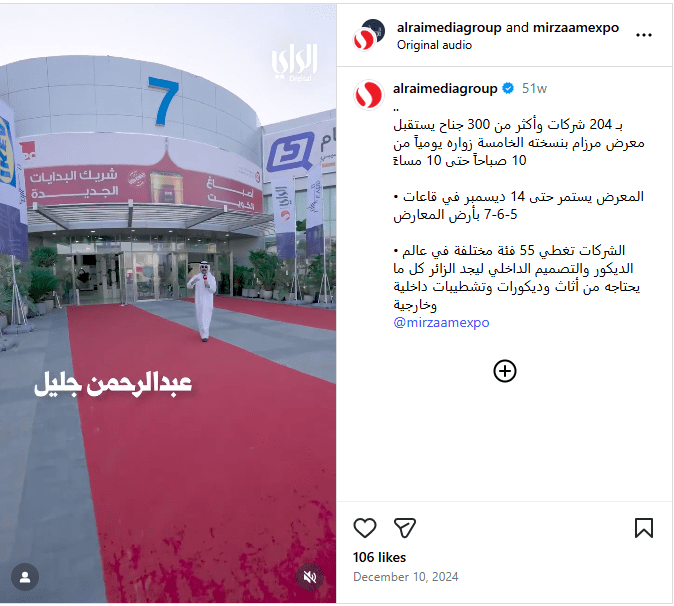
Task: Open the three-dot more options menu
Action: click(x=643, y=35)
